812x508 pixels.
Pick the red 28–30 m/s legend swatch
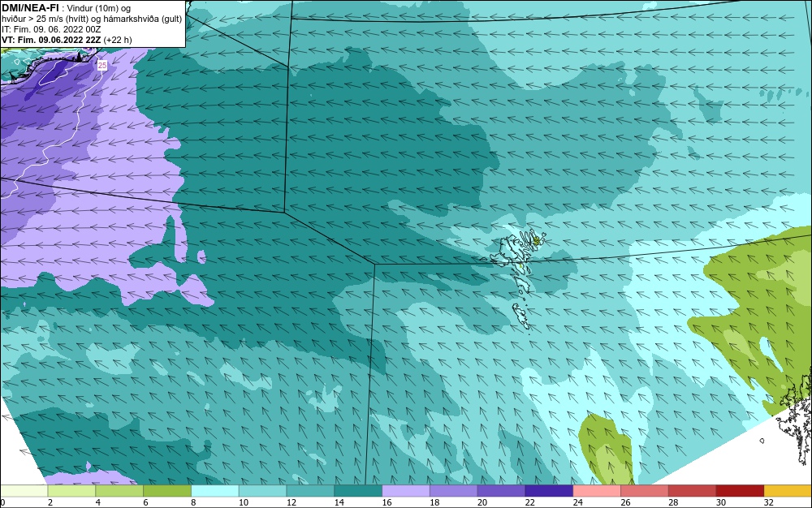[693, 491]
